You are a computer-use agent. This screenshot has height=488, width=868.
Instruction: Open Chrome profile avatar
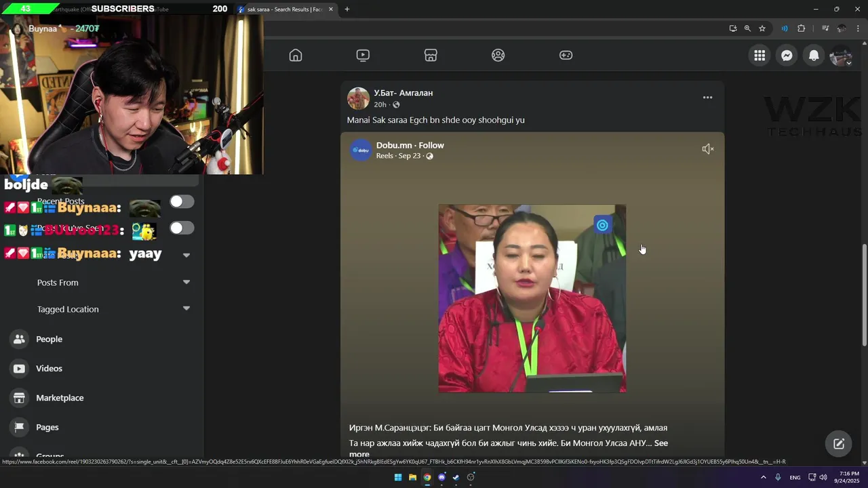point(842,28)
